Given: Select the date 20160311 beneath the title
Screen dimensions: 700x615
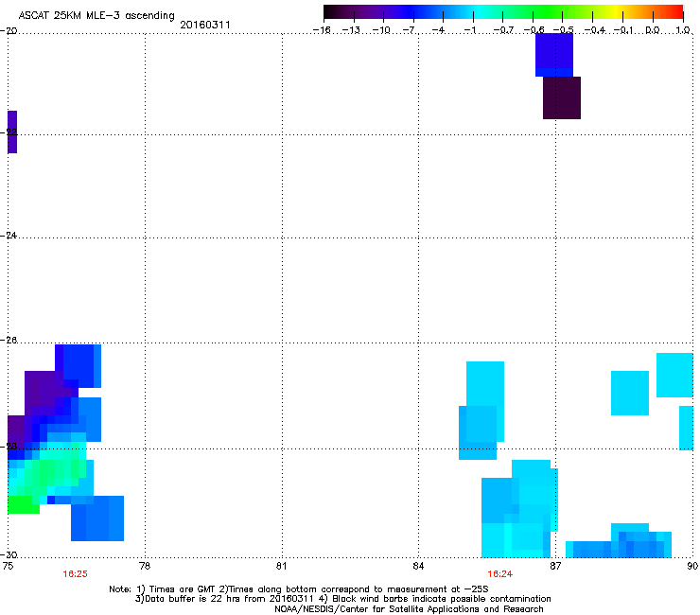Looking at the screenshot, I should [205, 25].
